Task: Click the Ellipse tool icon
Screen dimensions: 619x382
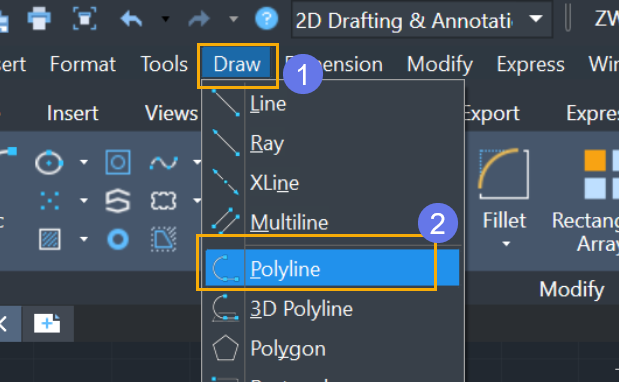Action: click(x=49, y=162)
